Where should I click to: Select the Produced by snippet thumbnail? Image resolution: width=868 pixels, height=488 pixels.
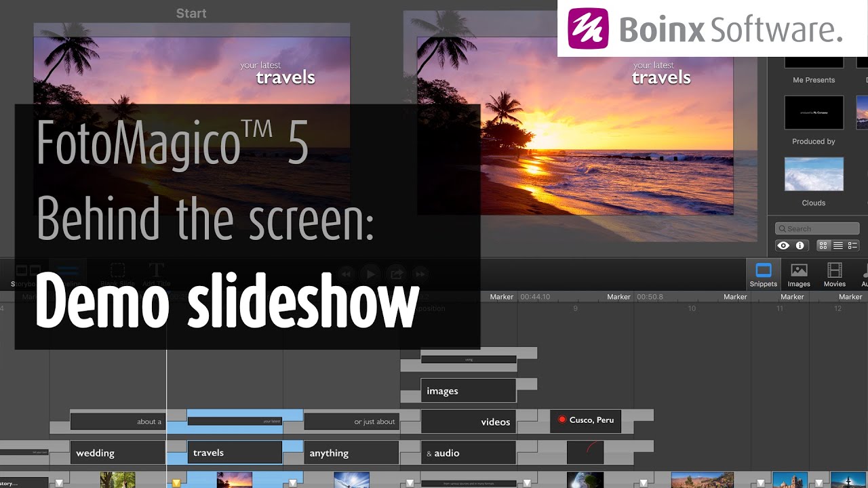coord(814,113)
